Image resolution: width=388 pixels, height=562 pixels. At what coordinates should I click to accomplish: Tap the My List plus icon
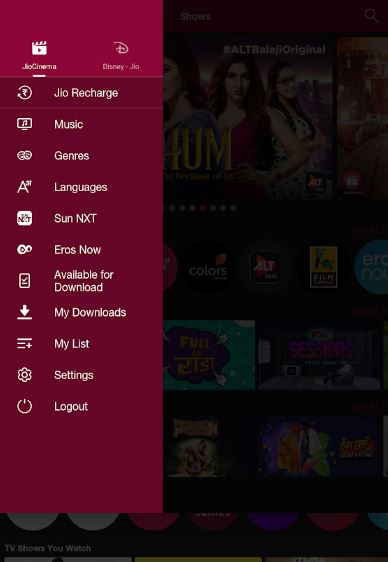[x=24, y=343]
